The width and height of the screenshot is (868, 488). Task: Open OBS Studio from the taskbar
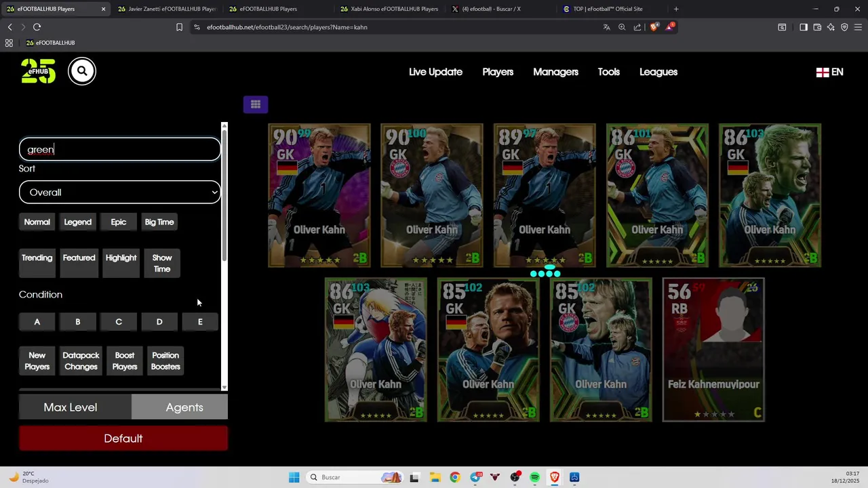[x=515, y=477]
